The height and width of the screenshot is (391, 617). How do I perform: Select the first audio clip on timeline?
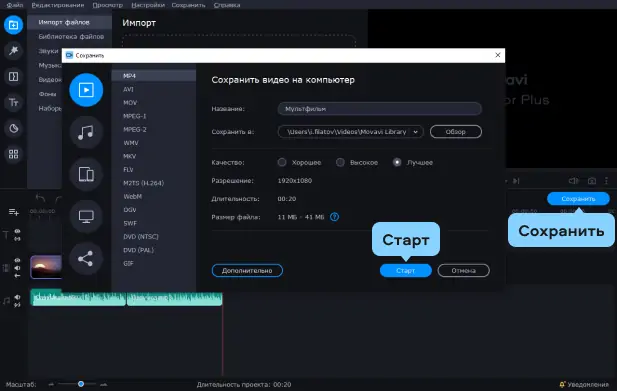78,298
